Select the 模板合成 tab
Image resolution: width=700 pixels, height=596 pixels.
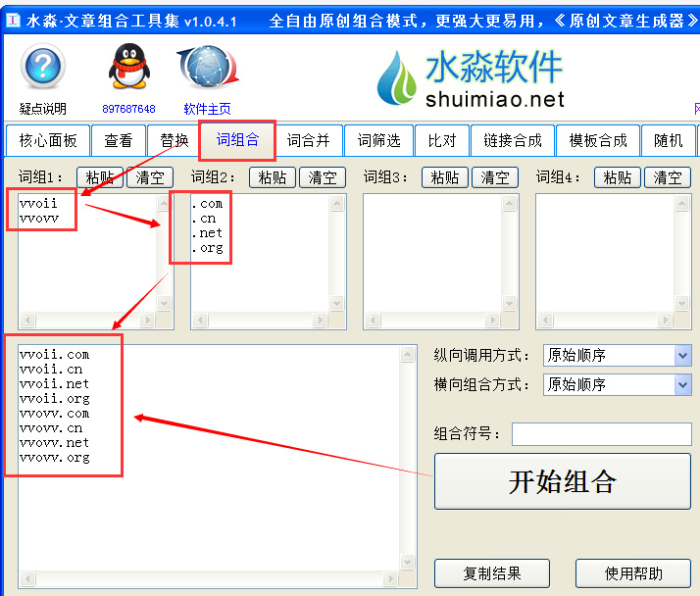pos(597,140)
